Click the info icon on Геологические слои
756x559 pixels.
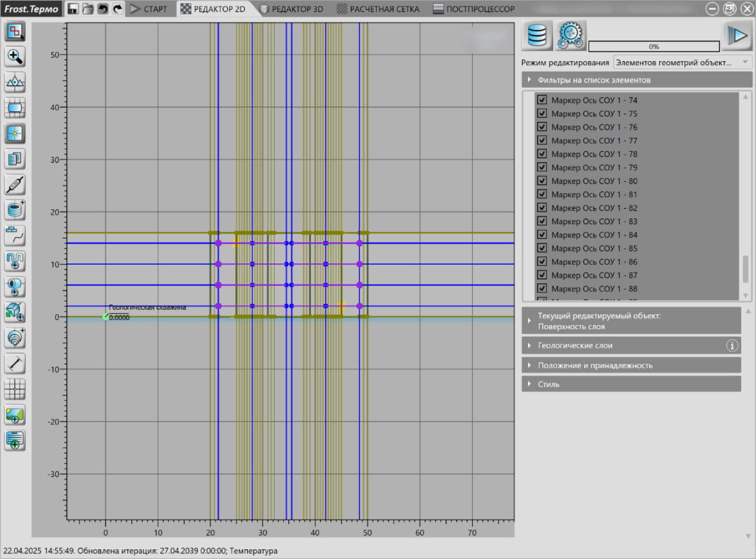[732, 346]
